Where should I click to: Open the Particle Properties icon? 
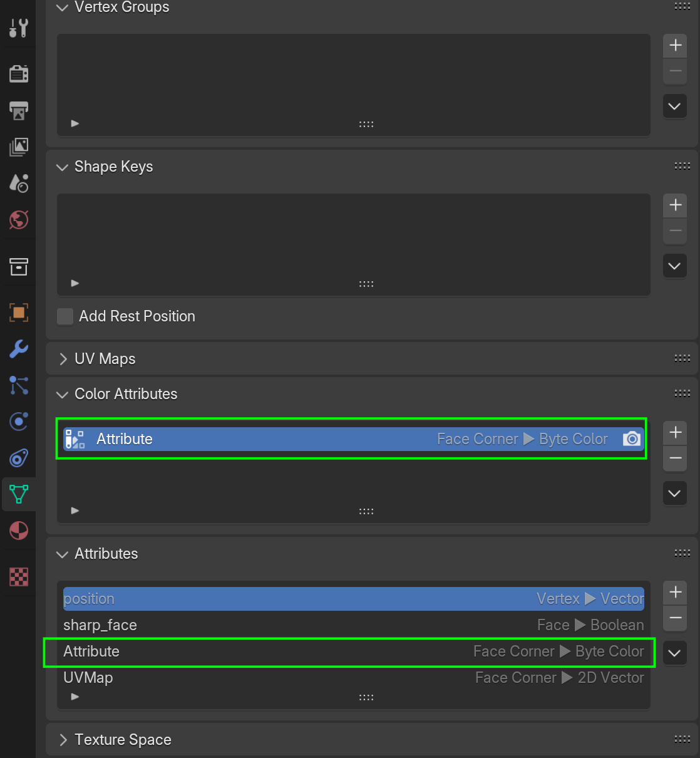pos(19,387)
